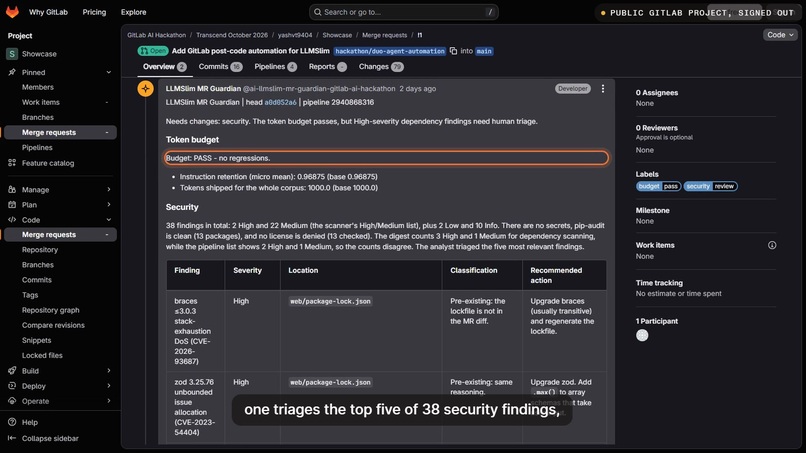The height and width of the screenshot is (453, 806).
Task: Open commit a0d052a6 link
Action: [x=280, y=102]
